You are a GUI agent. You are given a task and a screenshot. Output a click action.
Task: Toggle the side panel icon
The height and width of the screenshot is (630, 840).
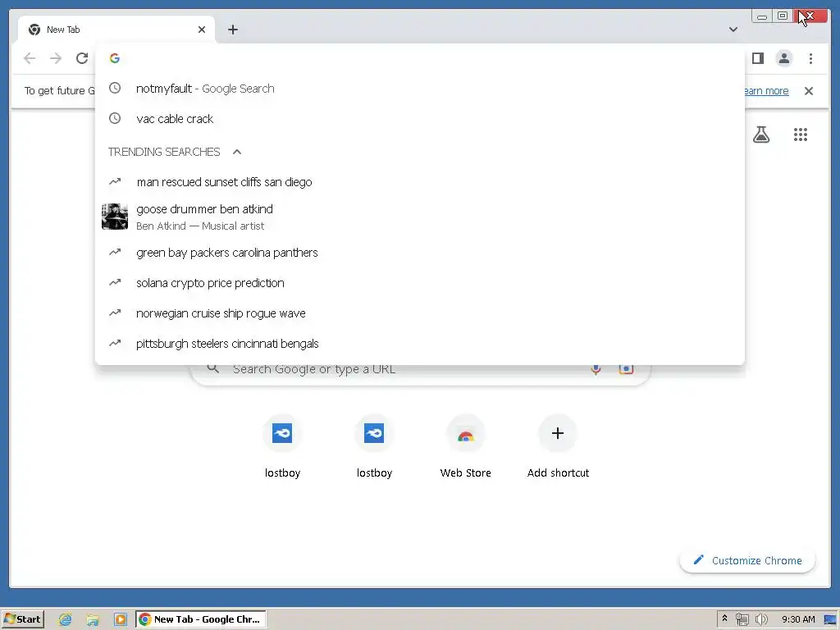pyautogui.click(x=757, y=58)
